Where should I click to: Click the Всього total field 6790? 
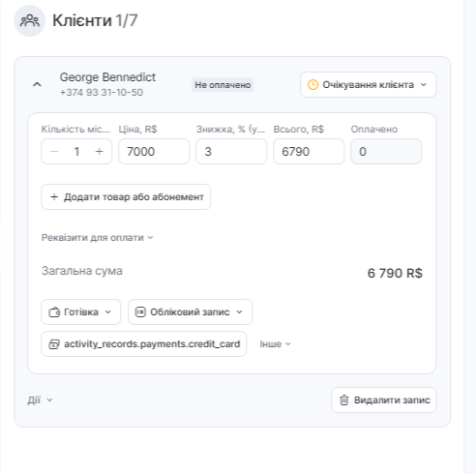[x=309, y=151]
